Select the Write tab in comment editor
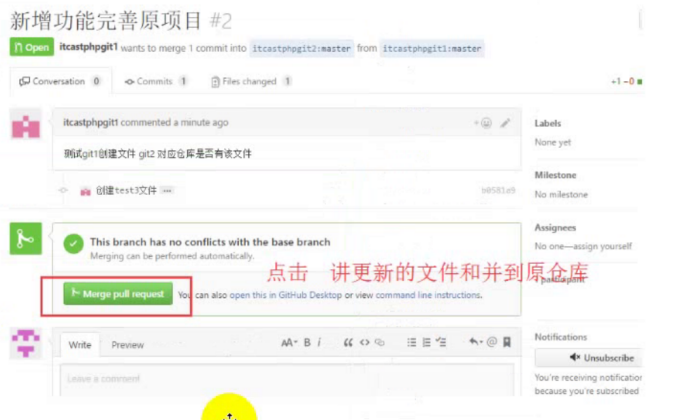692x420 pixels. pos(80,345)
